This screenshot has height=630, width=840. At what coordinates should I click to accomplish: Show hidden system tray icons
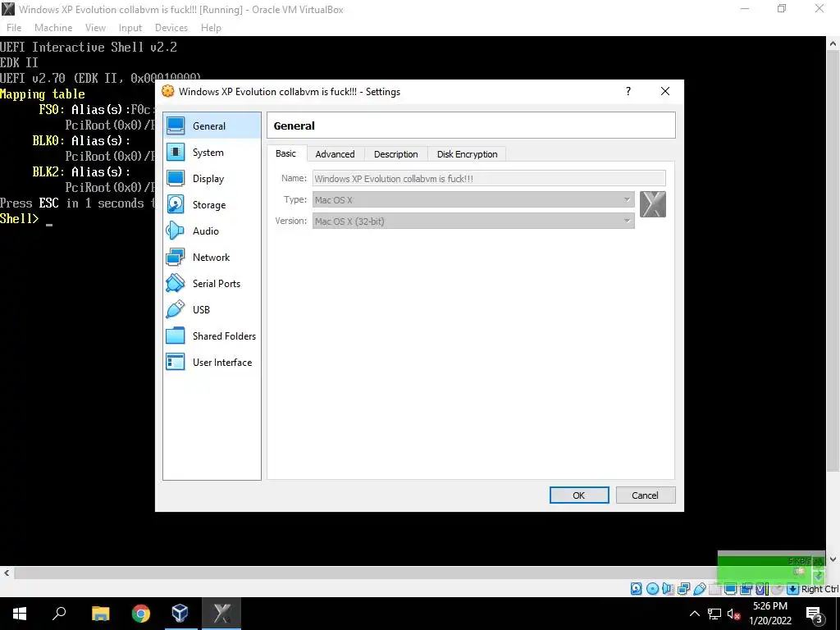[x=694, y=614]
